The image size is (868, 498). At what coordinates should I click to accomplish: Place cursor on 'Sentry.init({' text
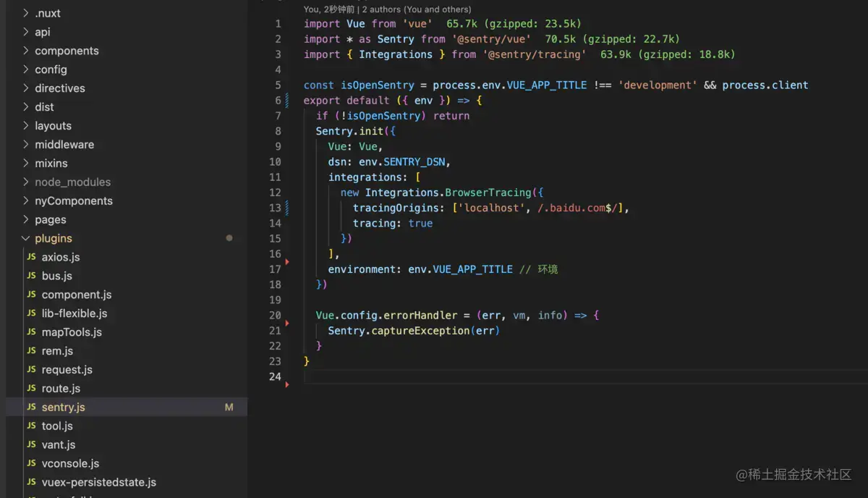(356, 131)
